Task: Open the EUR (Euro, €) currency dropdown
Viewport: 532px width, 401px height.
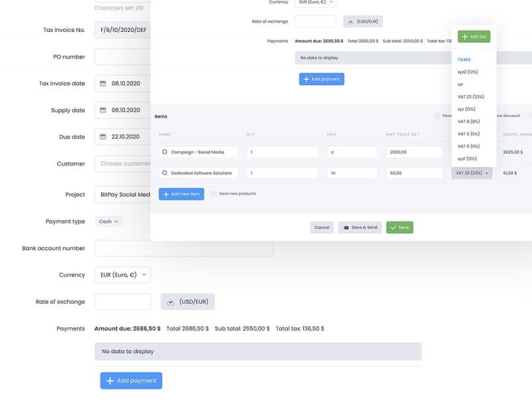Action: pos(120,274)
